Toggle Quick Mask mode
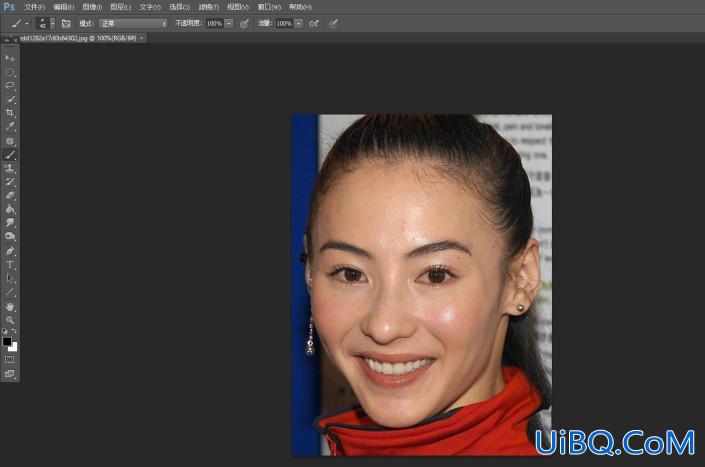Image resolution: width=705 pixels, height=467 pixels. (9, 360)
